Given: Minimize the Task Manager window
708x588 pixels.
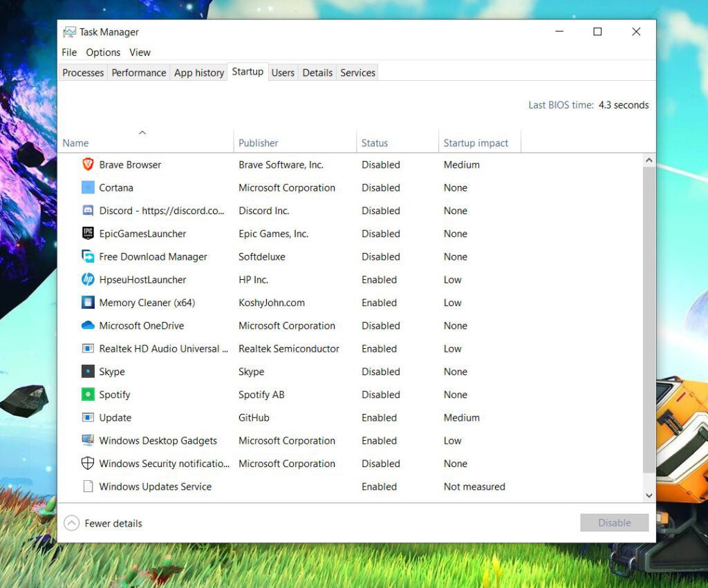Looking at the screenshot, I should point(559,32).
